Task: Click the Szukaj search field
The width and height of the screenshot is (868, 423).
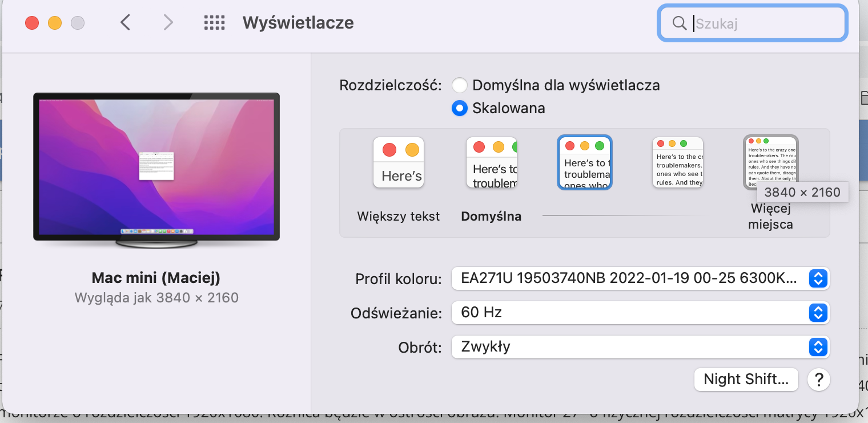Action: 765,23
